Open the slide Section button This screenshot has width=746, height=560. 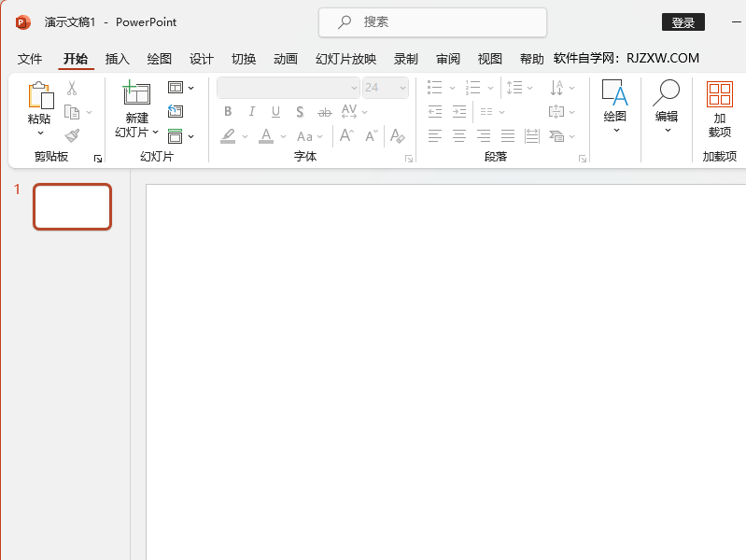[176, 136]
